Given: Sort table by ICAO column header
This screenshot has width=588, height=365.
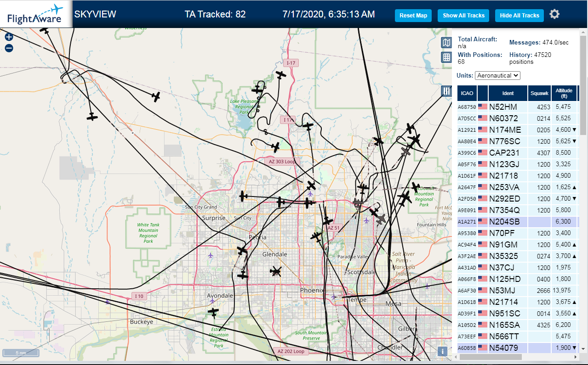Looking at the screenshot, I should pos(467,93).
